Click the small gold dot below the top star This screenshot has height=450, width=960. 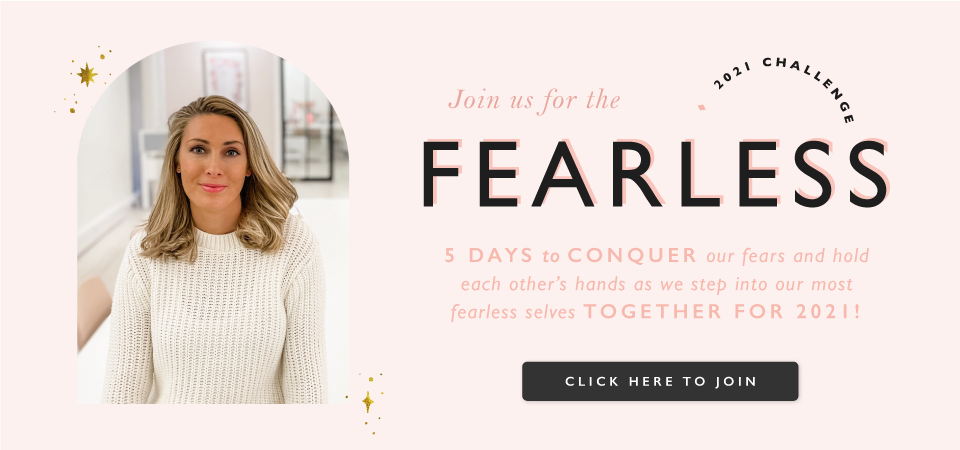72,110
